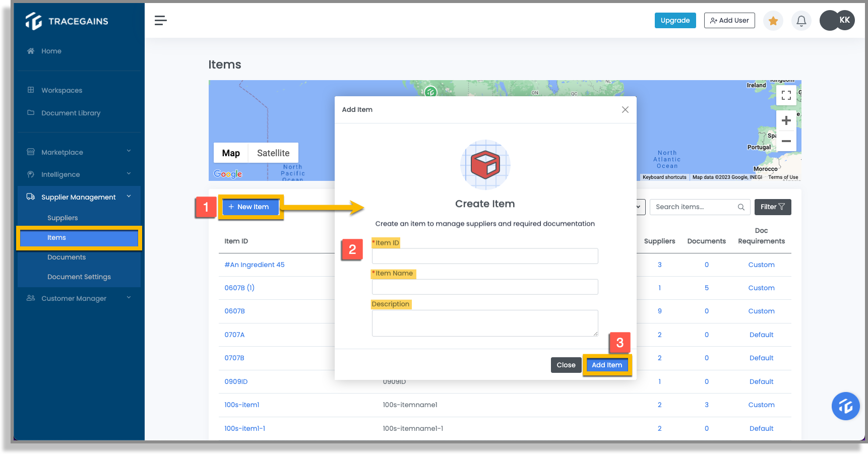Expand the Customer Manager section
The height and width of the screenshot is (454, 868).
[74, 298]
